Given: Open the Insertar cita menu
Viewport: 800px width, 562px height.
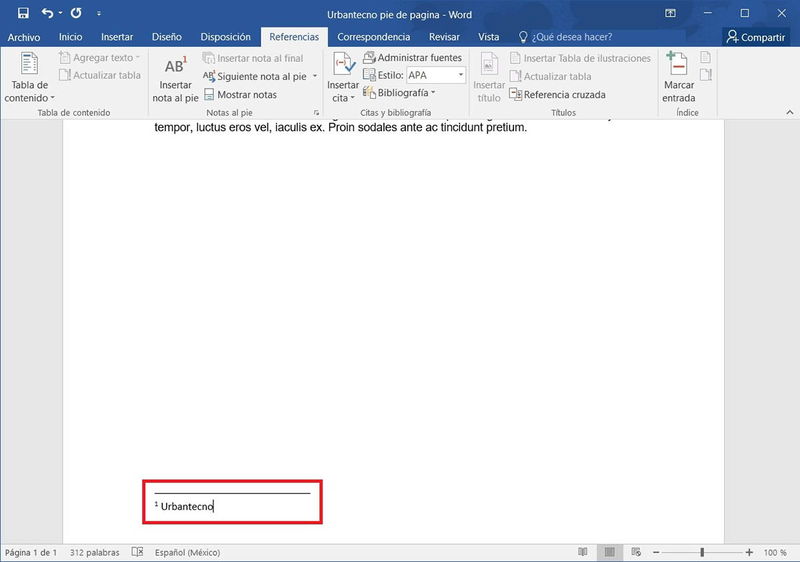Looking at the screenshot, I should [343, 77].
